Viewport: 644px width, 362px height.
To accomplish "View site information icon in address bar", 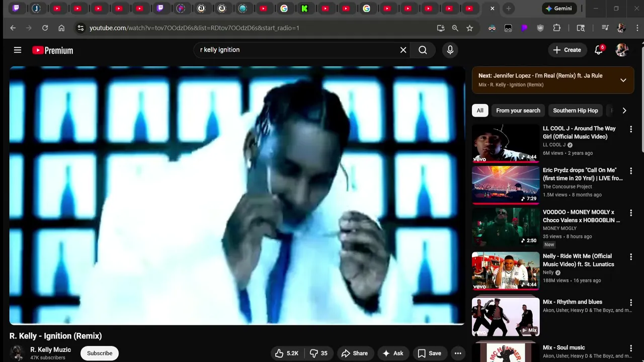I will (x=80, y=28).
